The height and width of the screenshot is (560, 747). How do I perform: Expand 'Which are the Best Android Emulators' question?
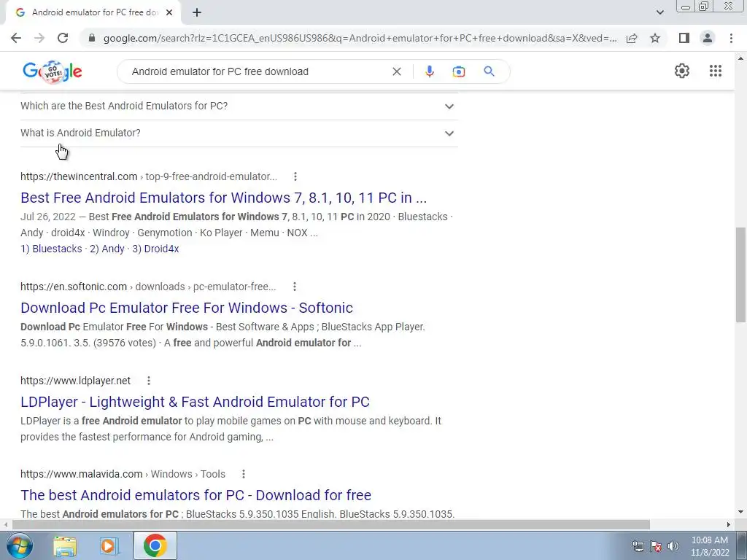tap(239, 106)
